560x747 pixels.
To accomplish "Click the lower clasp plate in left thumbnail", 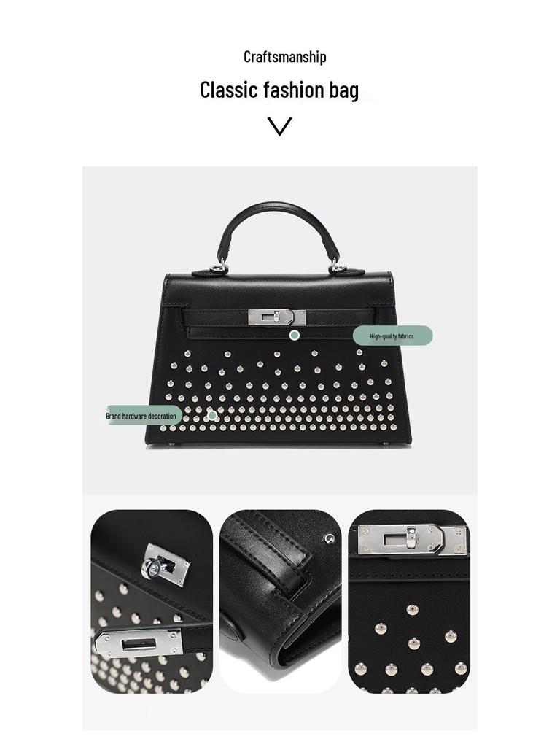I will [139, 643].
